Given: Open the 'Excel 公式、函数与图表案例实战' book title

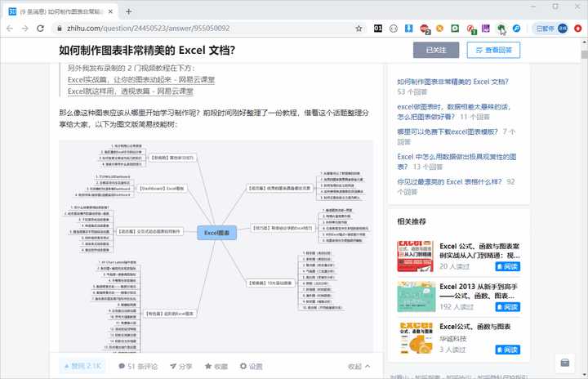Looking at the screenshot, I should pos(479,251).
